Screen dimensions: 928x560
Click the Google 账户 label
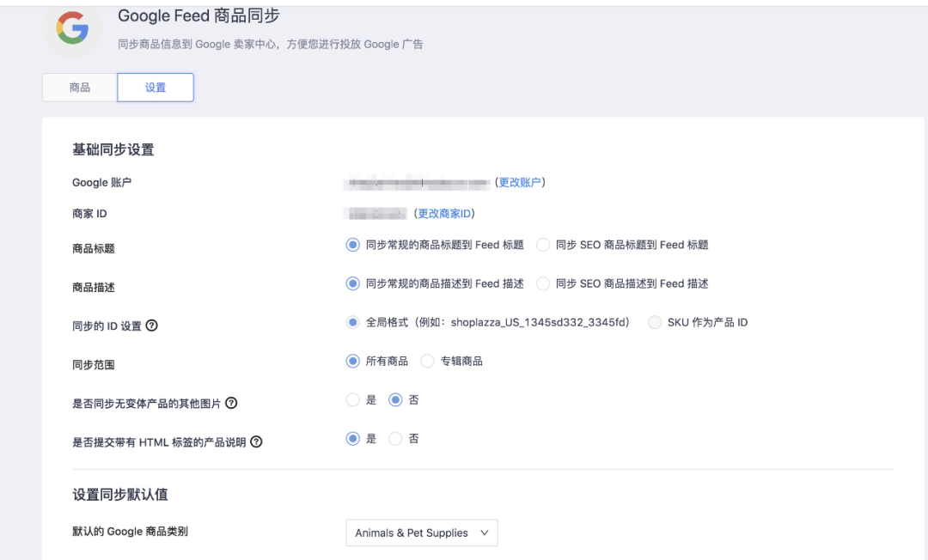tap(101, 183)
